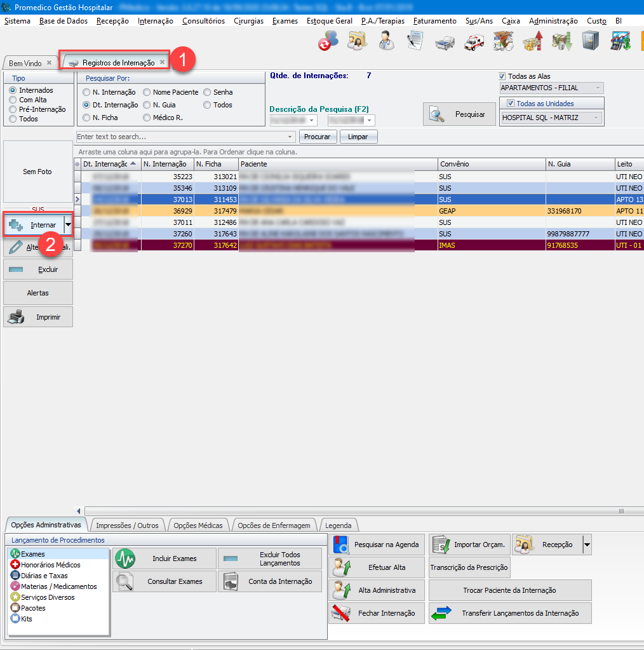Select the Com Alta radio option
This screenshot has height=650, width=644.
coord(13,100)
